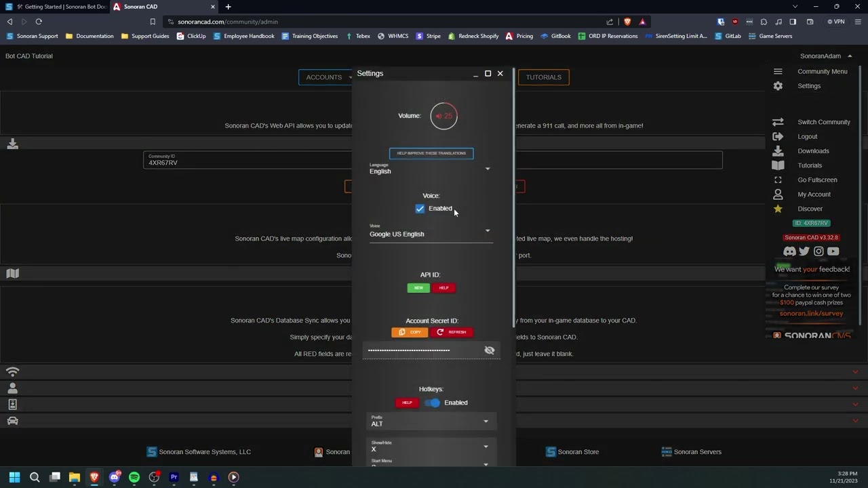Open the Tebex bookmark
This screenshot has width=868, height=488.
pyautogui.click(x=358, y=36)
